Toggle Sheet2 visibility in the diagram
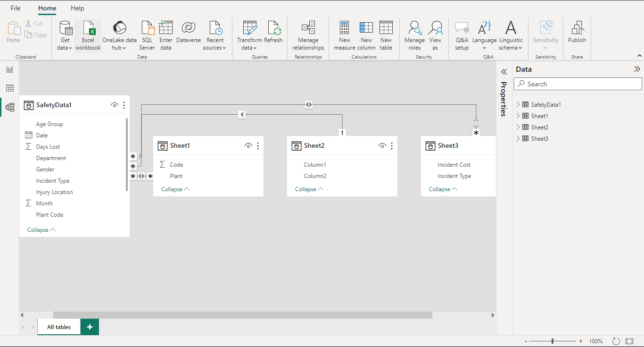The image size is (644, 347). click(382, 145)
